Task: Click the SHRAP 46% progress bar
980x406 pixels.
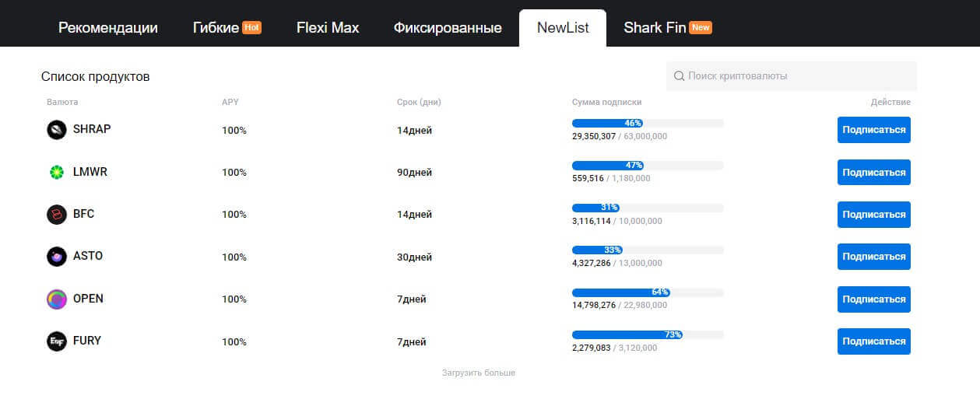Action: [648, 123]
